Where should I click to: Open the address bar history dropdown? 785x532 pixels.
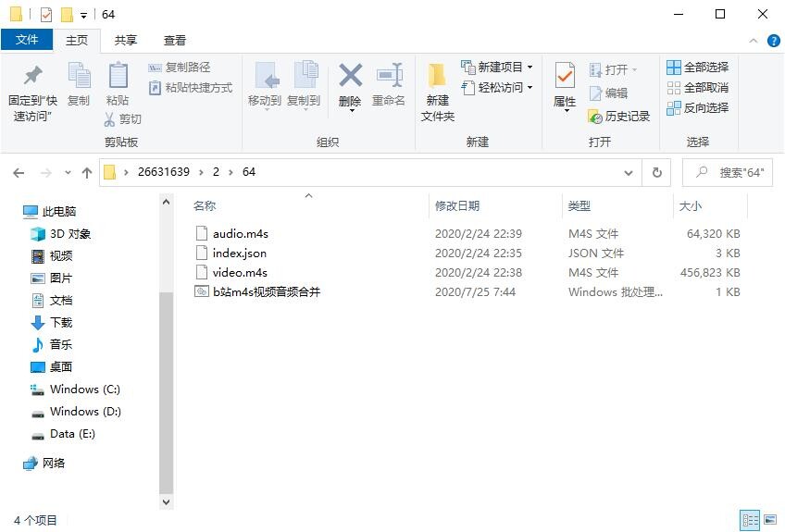pos(629,172)
